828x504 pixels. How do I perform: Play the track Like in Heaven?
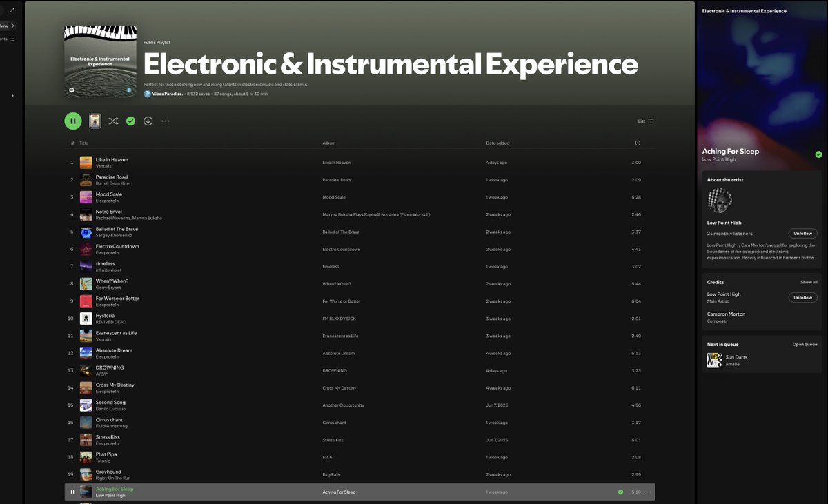tap(112, 159)
